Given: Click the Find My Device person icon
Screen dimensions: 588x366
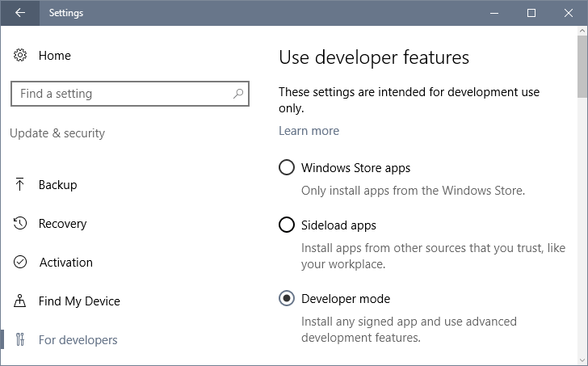Looking at the screenshot, I should [x=20, y=301].
